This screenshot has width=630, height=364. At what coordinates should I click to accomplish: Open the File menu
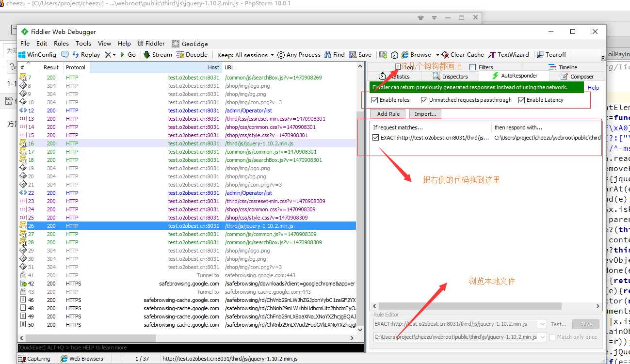pos(25,43)
